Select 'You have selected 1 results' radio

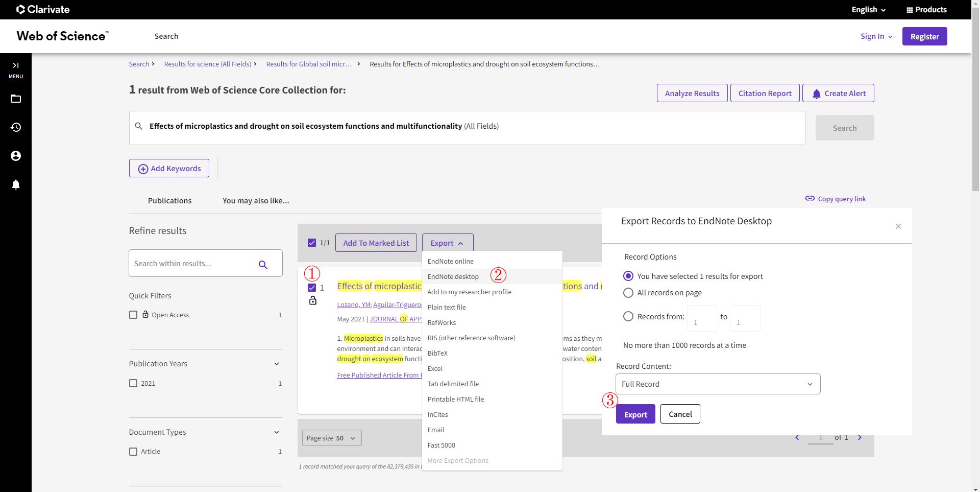[x=628, y=276]
